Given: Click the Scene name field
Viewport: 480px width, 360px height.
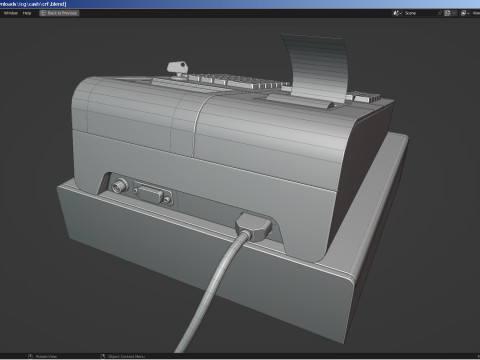Looking at the screenshot, I should point(420,13).
